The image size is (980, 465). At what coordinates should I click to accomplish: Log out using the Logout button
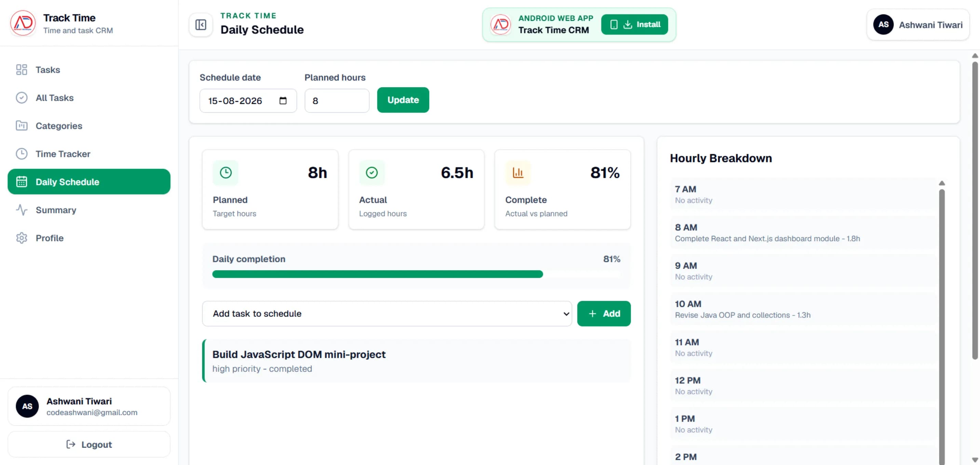[x=89, y=444]
